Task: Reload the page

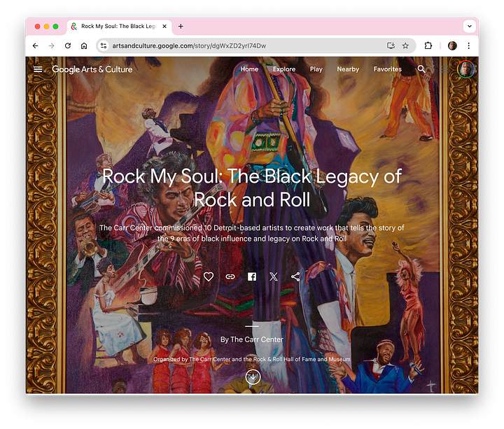Action: (67, 45)
